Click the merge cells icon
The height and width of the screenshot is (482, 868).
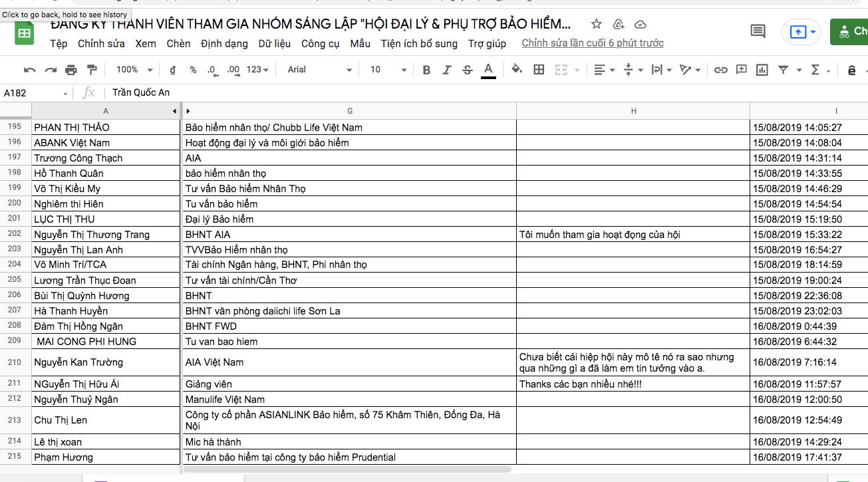point(561,70)
